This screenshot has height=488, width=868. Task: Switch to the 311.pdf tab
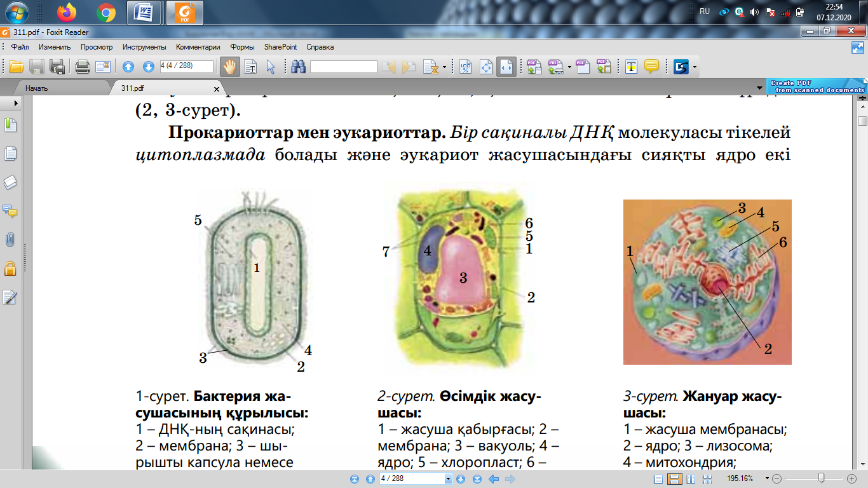tap(133, 88)
